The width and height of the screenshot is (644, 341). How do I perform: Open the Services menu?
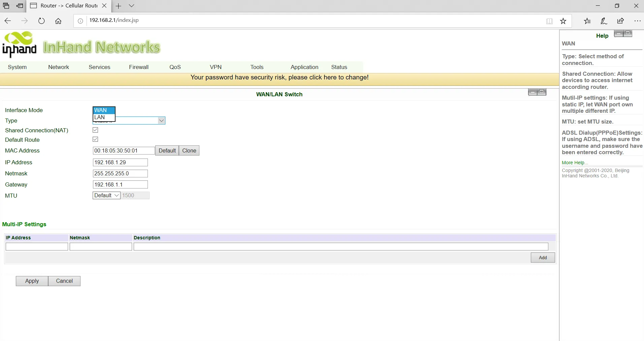tap(99, 67)
